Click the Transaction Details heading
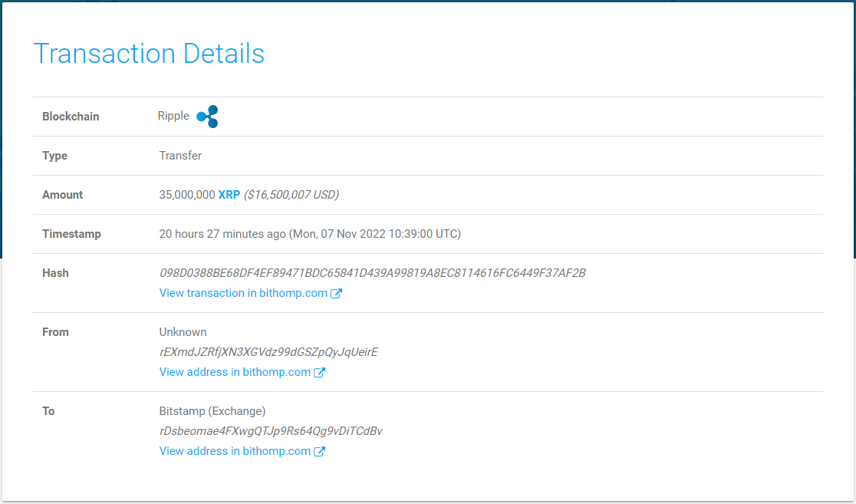856x504 pixels. (x=149, y=54)
